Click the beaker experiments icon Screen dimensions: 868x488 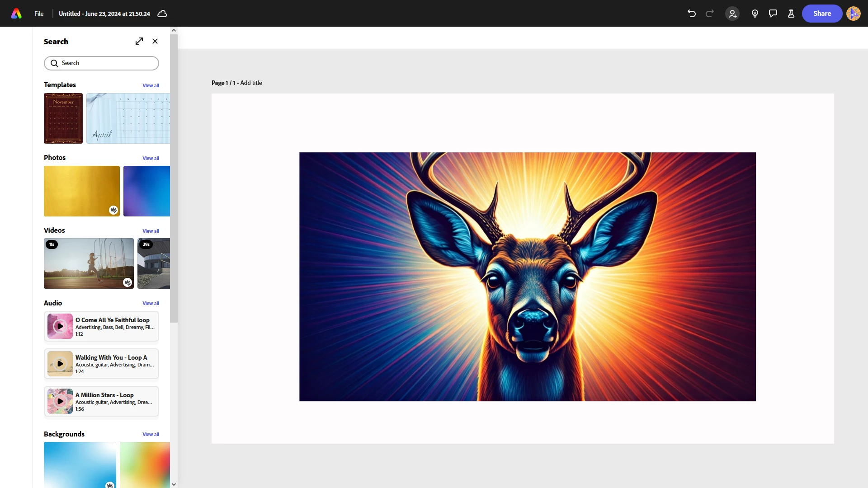(791, 14)
